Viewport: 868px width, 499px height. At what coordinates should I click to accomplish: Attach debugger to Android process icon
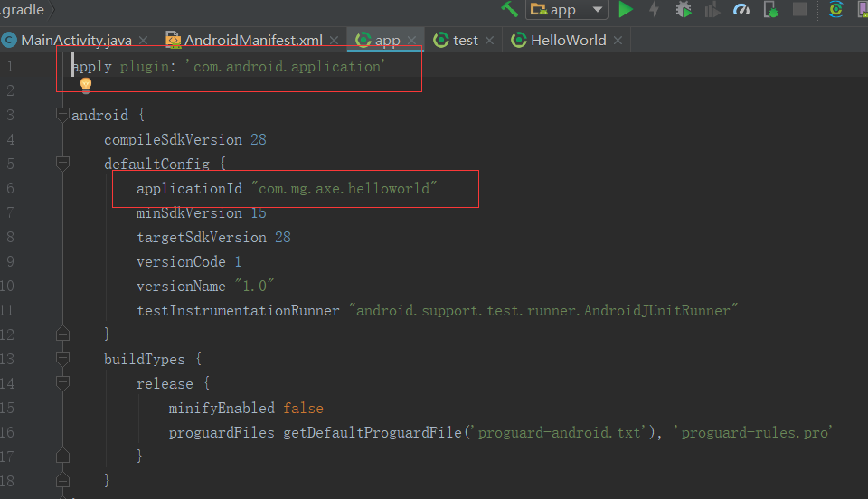click(x=770, y=9)
